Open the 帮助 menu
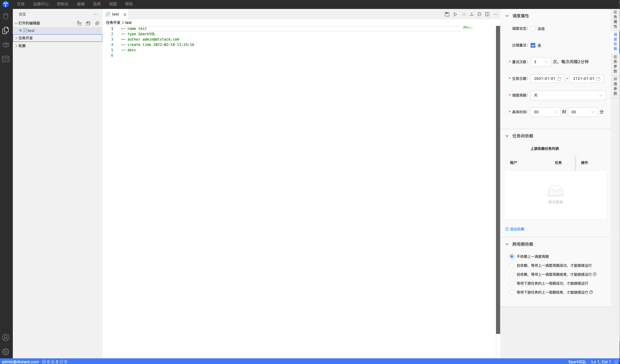This screenshot has height=364, width=620. point(129,4)
